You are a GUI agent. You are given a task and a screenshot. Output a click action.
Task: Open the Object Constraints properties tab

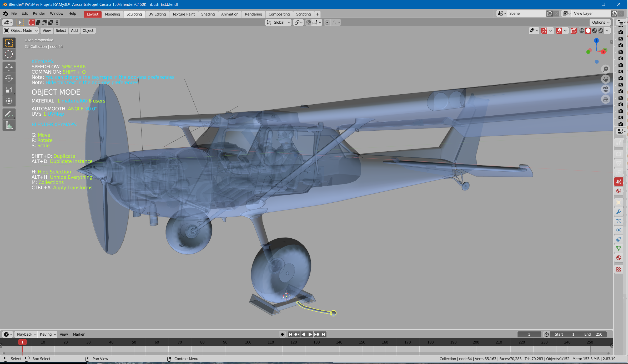click(x=619, y=239)
